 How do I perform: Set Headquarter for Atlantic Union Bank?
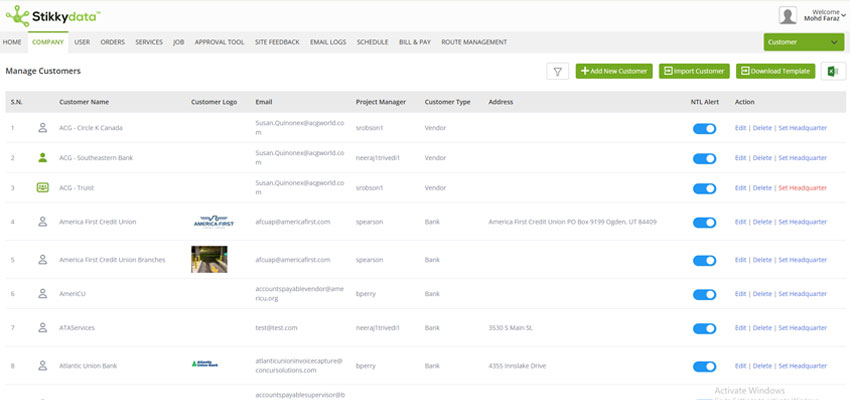803,366
